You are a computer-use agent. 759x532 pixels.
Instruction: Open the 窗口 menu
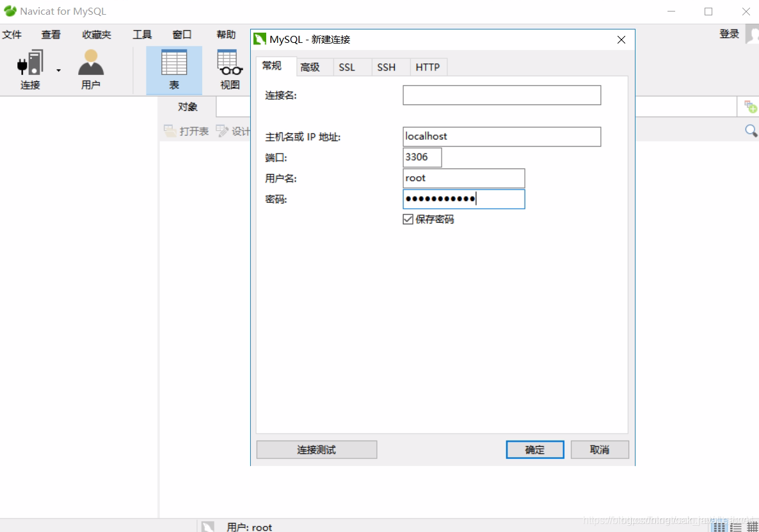[182, 35]
